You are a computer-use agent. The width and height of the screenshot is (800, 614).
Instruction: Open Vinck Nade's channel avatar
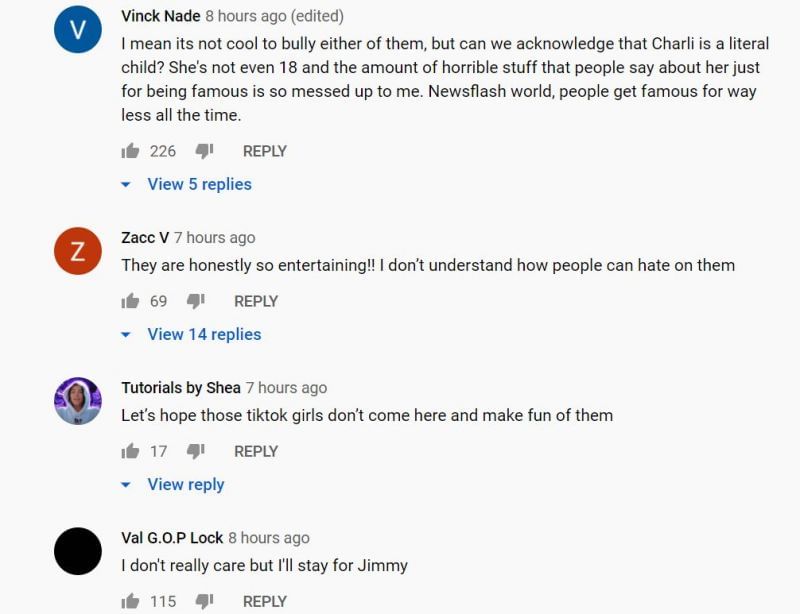point(78,31)
